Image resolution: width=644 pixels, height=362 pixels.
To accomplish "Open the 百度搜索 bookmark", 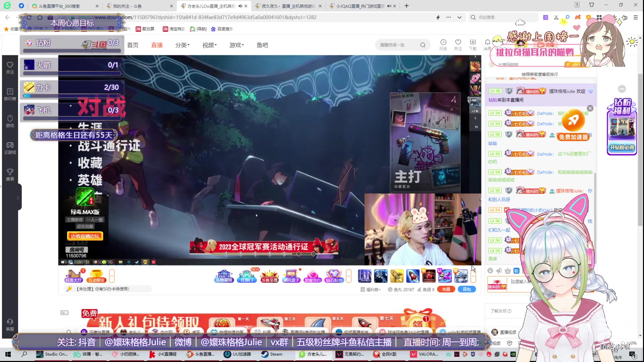I will [x=222, y=29].
